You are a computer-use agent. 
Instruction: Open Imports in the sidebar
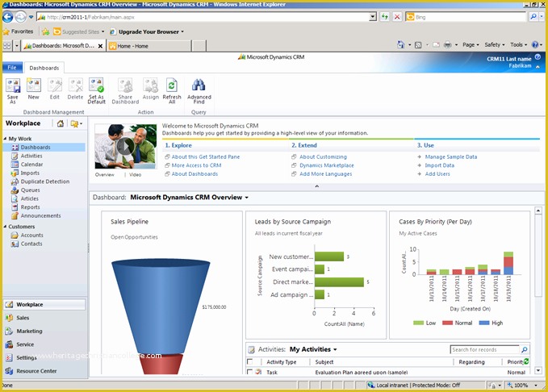click(30, 173)
